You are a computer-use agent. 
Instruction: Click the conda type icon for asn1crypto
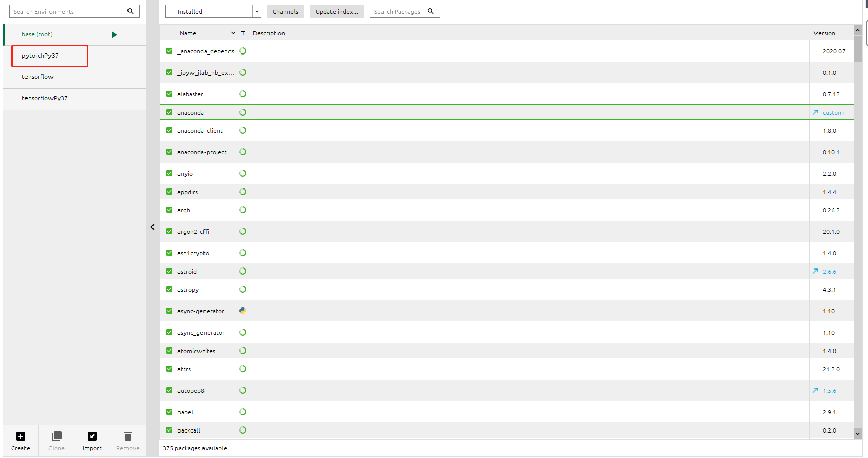(x=243, y=253)
